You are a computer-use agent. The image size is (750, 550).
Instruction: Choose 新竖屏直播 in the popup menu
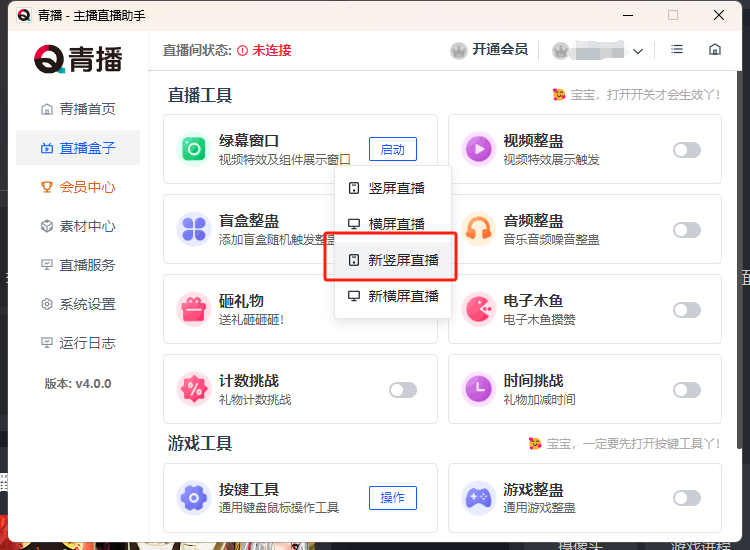pyautogui.click(x=393, y=260)
